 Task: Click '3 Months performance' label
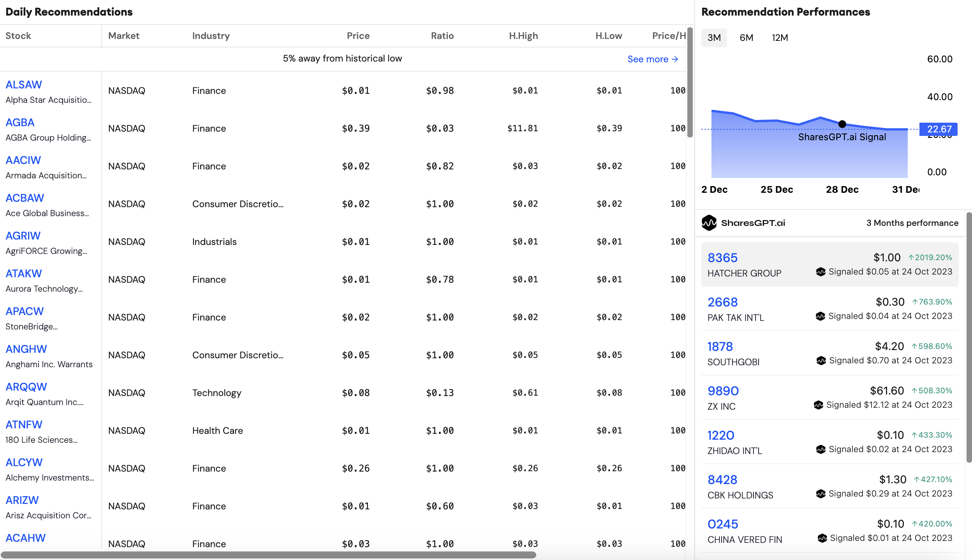click(x=912, y=223)
